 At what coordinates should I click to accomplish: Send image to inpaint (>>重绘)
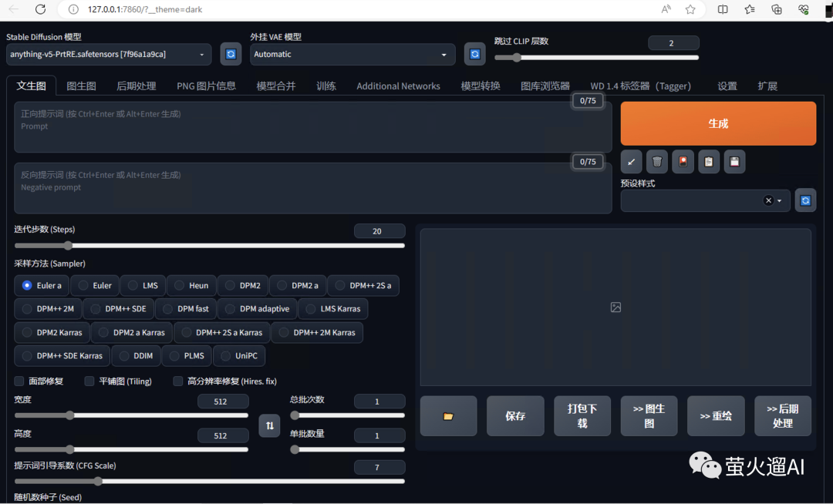(x=716, y=416)
